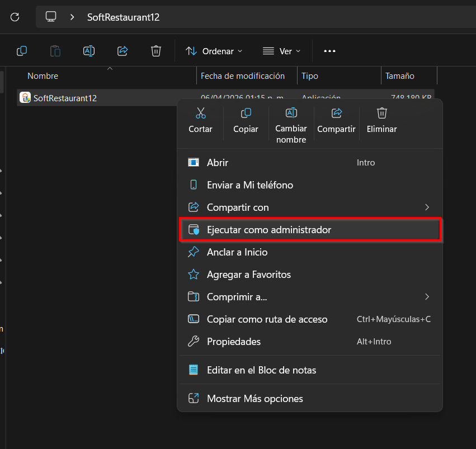This screenshot has width=476, height=449.
Task: Click the phone icon beside Enviar a Mi teléfono
Action: (194, 185)
